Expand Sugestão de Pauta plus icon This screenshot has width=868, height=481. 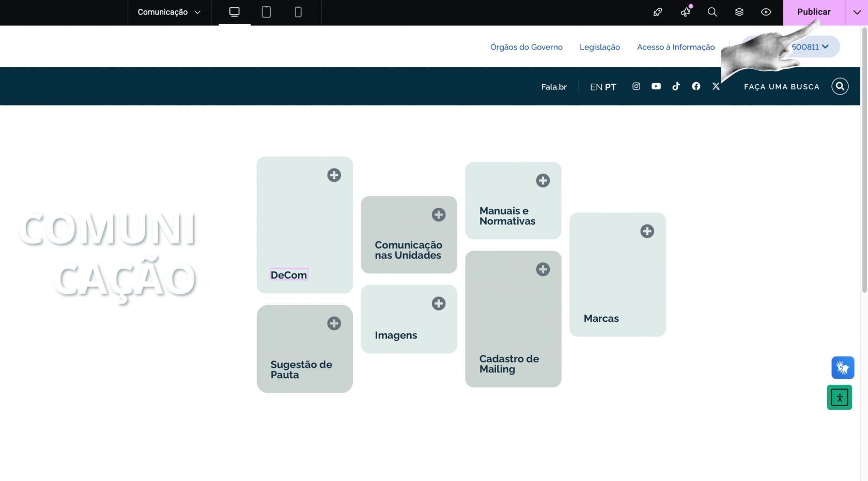click(x=334, y=323)
